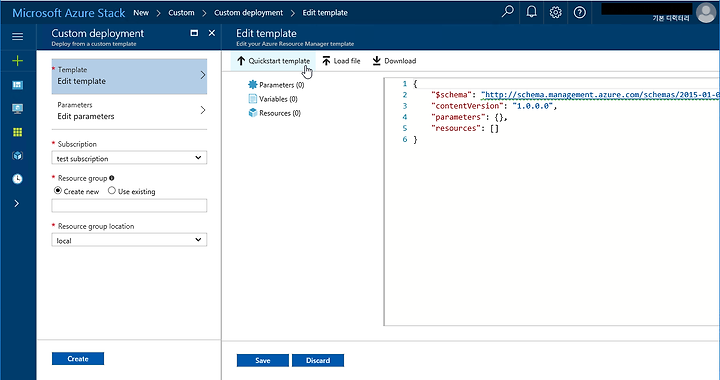Click the Create button
Screen dimensions: 720x380
[x=78, y=358]
